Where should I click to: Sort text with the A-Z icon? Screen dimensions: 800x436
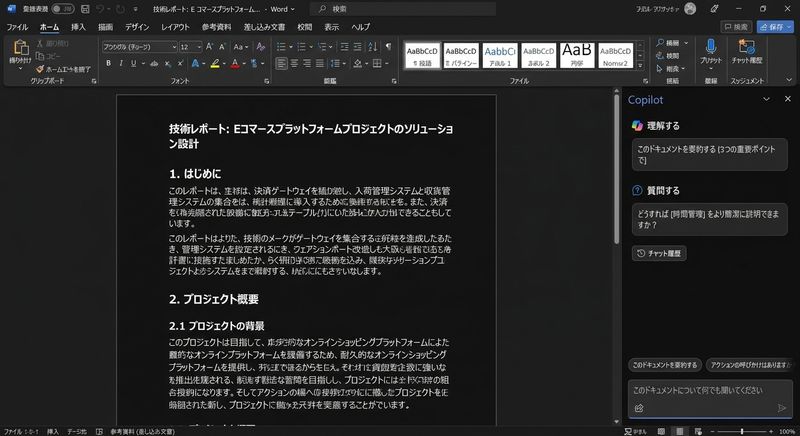point(372,47)
